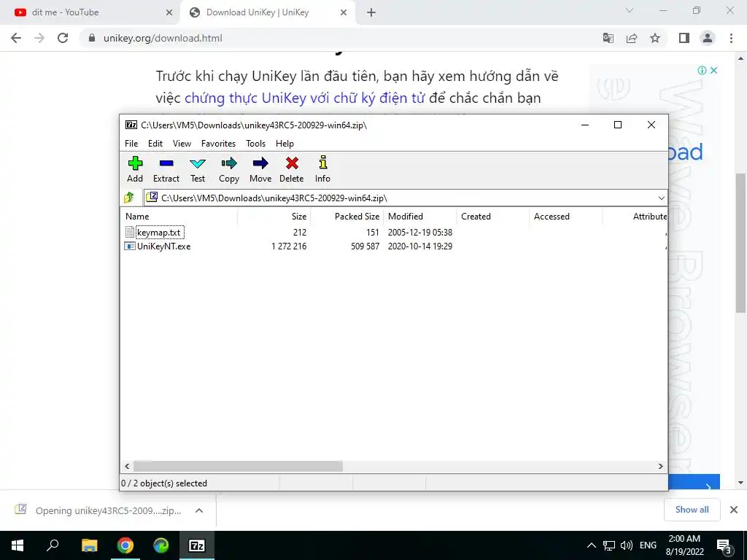This screenshot has height=560, width=747.
Task: Click the UniKeyNT.exe file icon
Action: 130,246
